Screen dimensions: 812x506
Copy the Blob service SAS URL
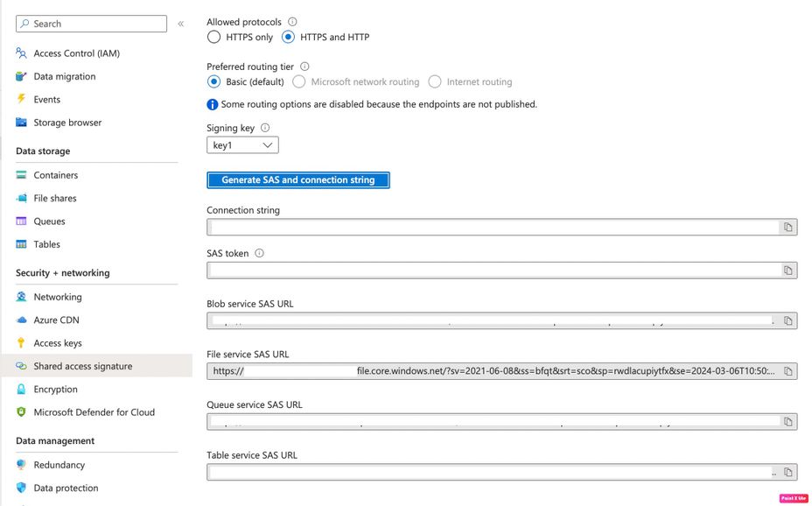coord(787,321)
